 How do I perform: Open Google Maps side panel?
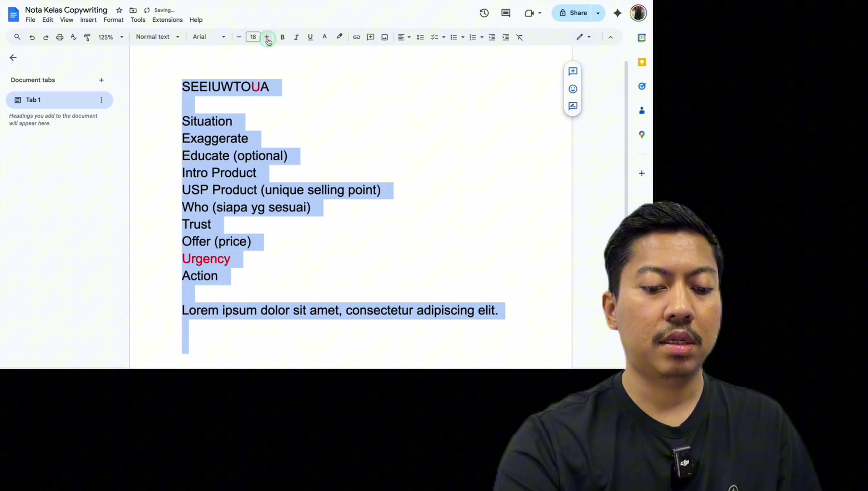tap(642, 135)
